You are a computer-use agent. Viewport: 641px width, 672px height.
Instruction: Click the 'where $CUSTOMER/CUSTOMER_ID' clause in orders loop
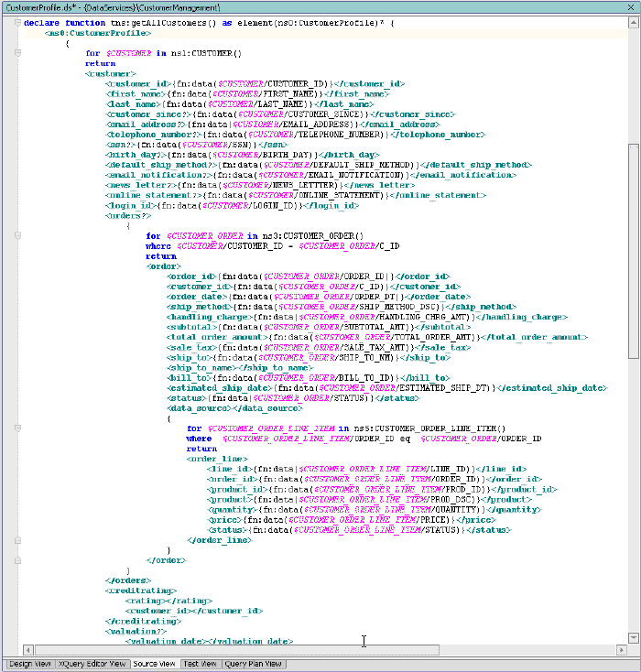(x=273, y=246)
